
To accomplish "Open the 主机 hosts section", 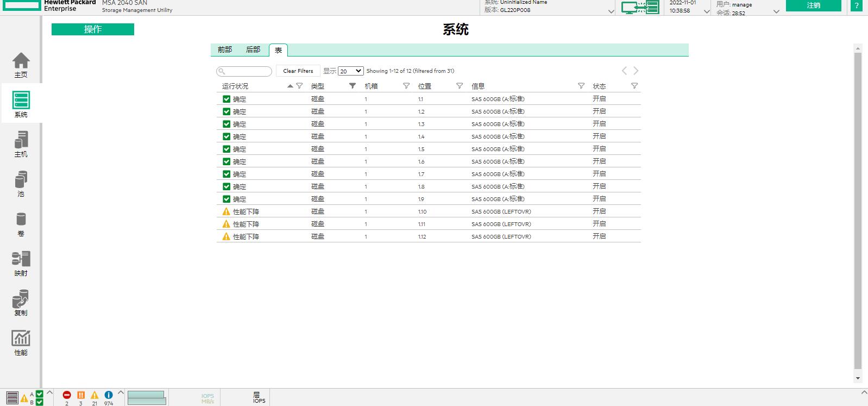I will pyautogui.click(x=21, y=144).
